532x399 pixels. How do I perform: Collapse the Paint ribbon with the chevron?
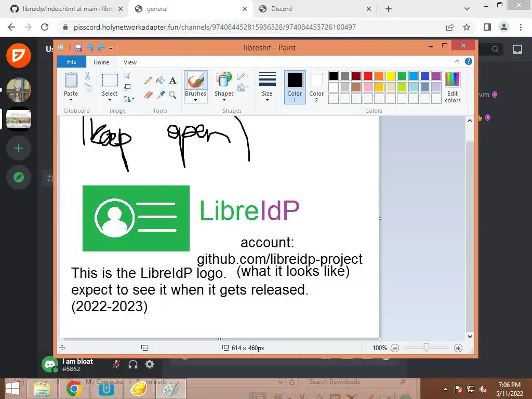point(457,61)
